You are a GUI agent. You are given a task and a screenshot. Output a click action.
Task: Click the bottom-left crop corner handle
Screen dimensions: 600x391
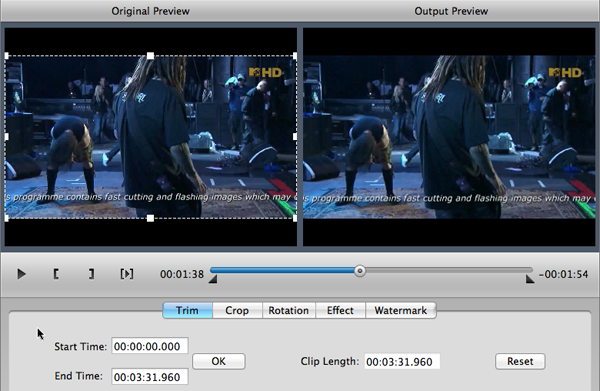pos(7,218)
